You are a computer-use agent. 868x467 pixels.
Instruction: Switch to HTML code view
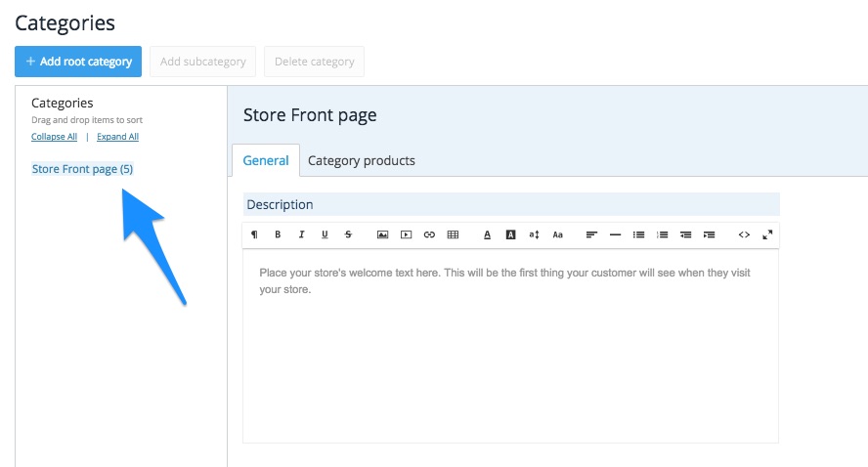point(744,234)
